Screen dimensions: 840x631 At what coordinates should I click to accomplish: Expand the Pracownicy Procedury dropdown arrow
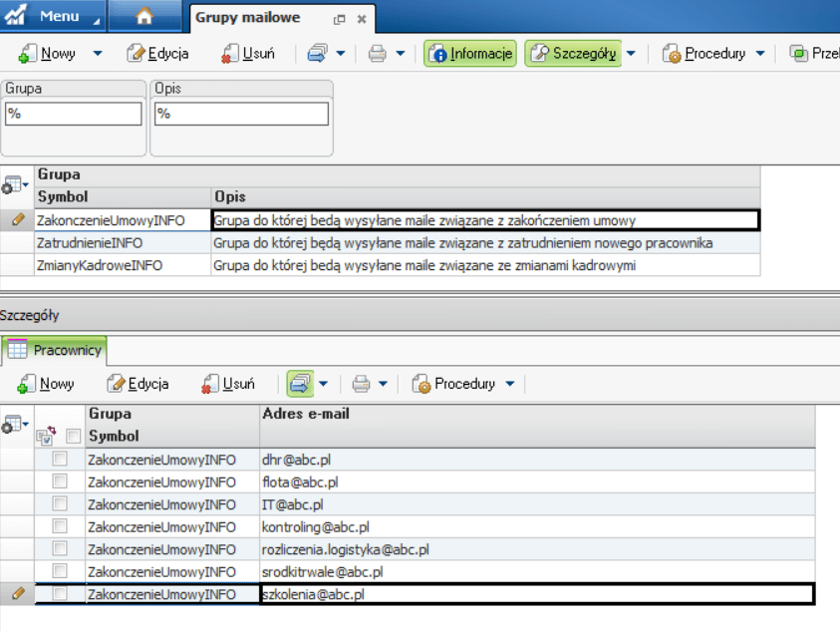pyautogui.click(x=510, y=384)
